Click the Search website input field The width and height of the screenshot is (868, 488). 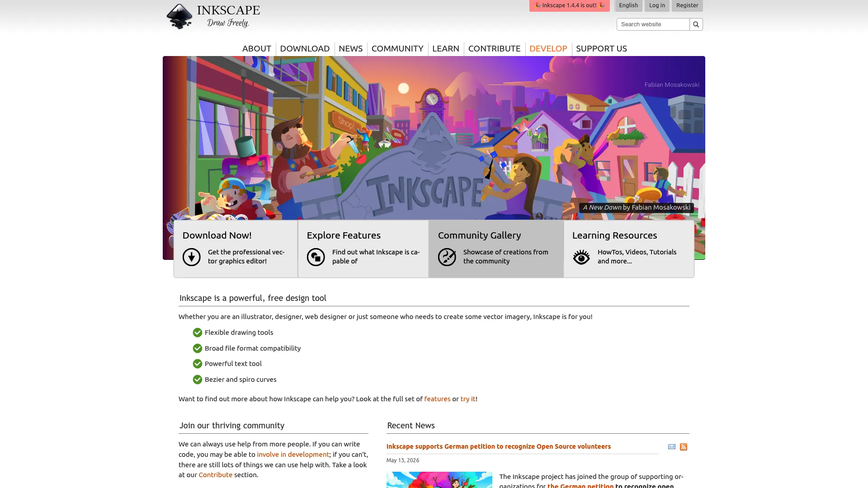[653, 24]
